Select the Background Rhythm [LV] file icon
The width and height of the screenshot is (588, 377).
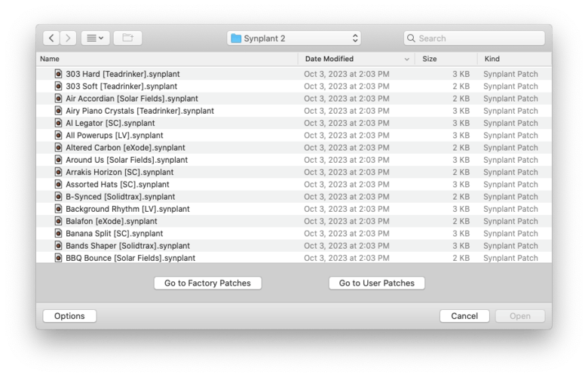click(58, 209)
